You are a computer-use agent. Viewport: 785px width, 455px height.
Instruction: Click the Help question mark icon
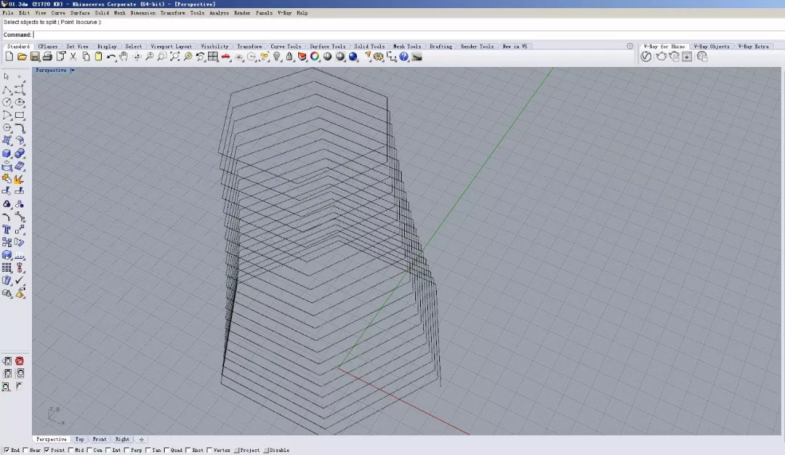tap(404, 57)
